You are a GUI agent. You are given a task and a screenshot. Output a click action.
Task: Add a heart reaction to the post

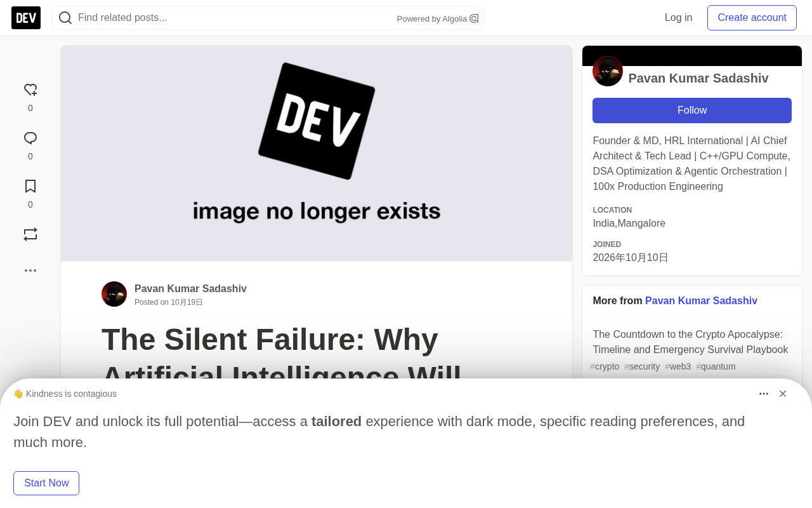pos(30,90)
